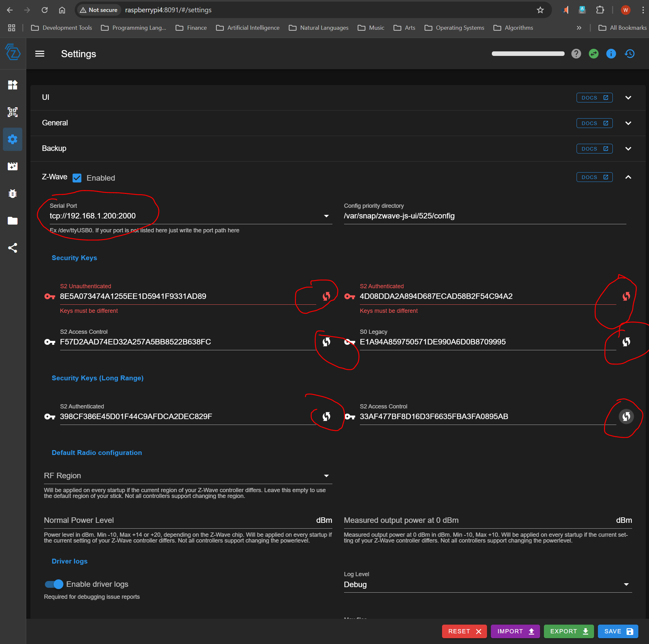This screenshot has height=644, width=649.
Task: Click Measured output power at 0 dBm field
Action: pos(488,520)
